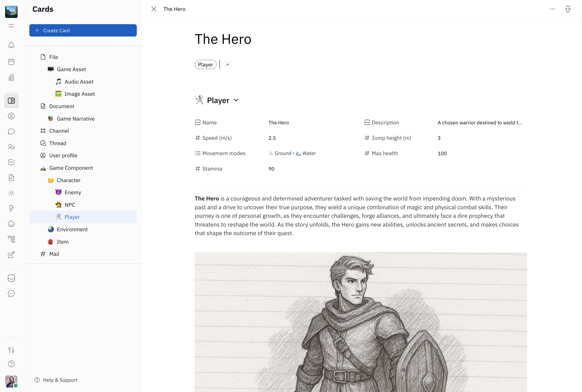This screenshot has height=392, width=582.
Task: Select the Game Narrative item
Action: coord(75,119)
